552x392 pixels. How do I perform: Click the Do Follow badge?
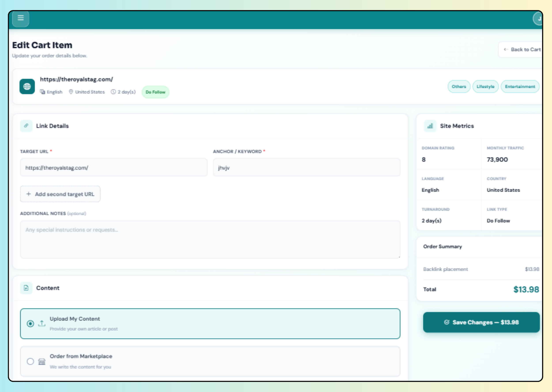click(155, 92)
